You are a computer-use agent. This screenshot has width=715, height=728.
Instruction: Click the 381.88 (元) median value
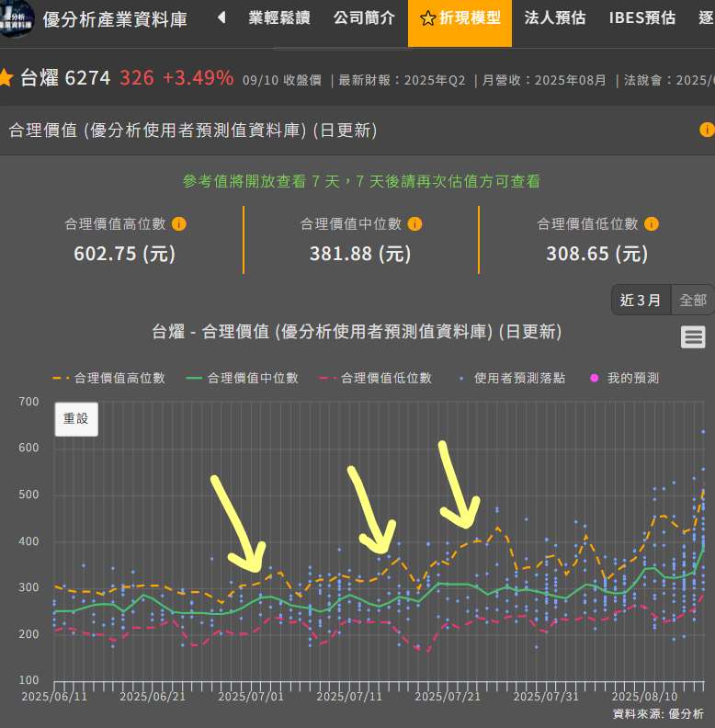pyautogui.click(x=360, y=254)
